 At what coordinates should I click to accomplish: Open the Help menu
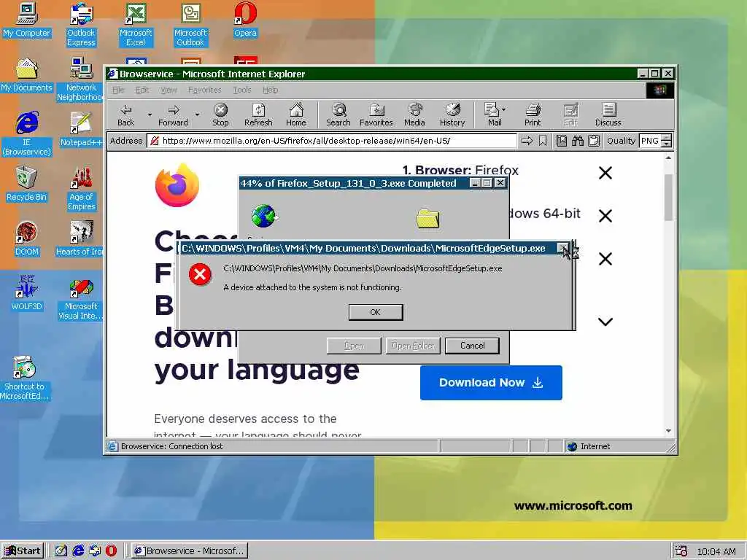[270, 90]
